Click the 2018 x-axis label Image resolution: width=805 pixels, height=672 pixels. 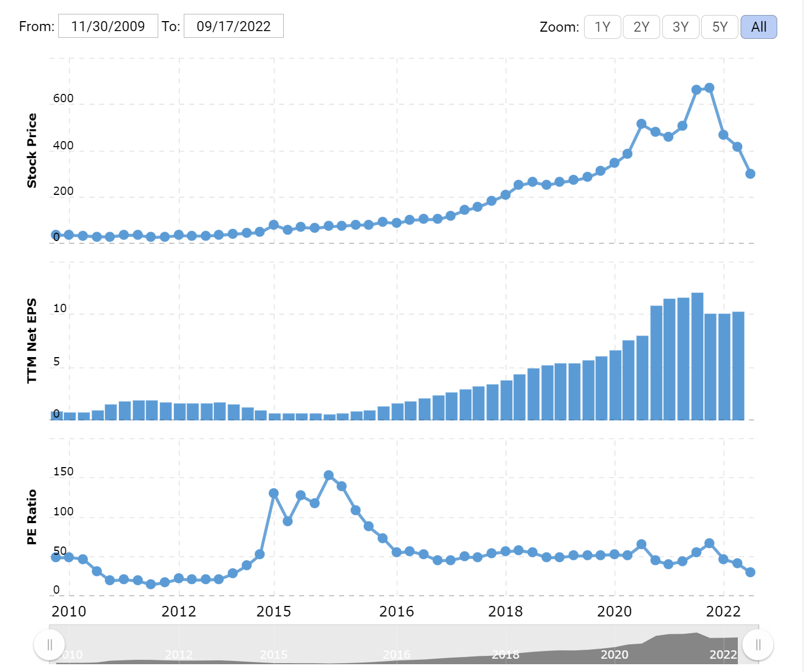tap(505, 611)
